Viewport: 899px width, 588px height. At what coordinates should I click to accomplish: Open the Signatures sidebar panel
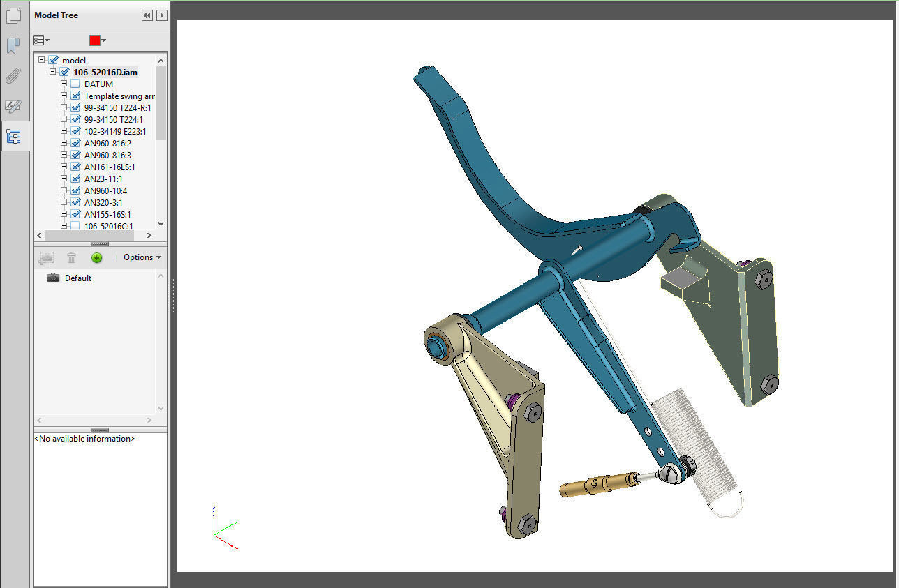point(14,107)
